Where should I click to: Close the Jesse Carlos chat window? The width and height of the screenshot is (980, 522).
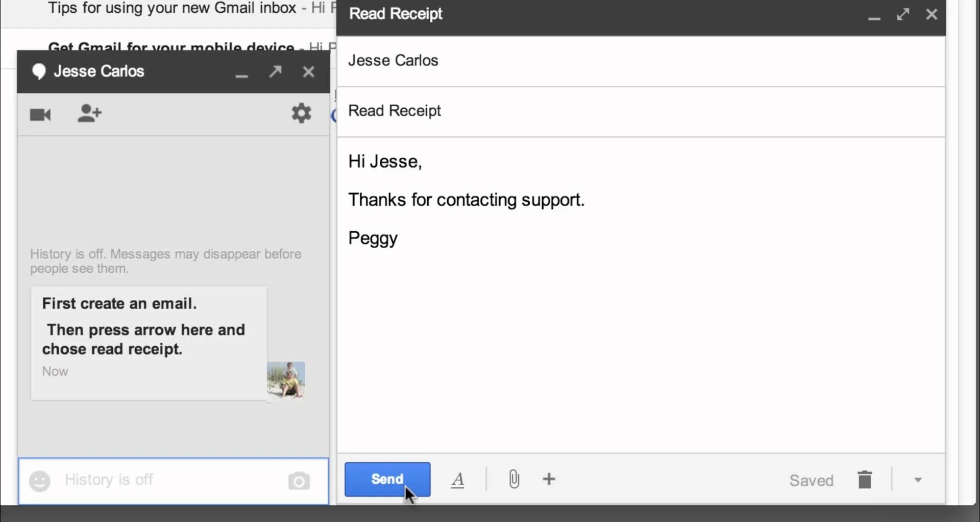click(x=308, y=72)
